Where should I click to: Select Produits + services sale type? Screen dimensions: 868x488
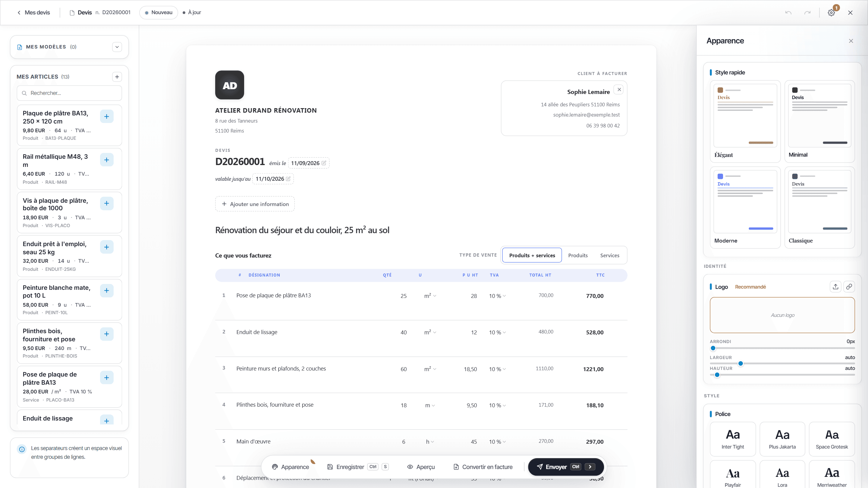(x=532, y=255)
